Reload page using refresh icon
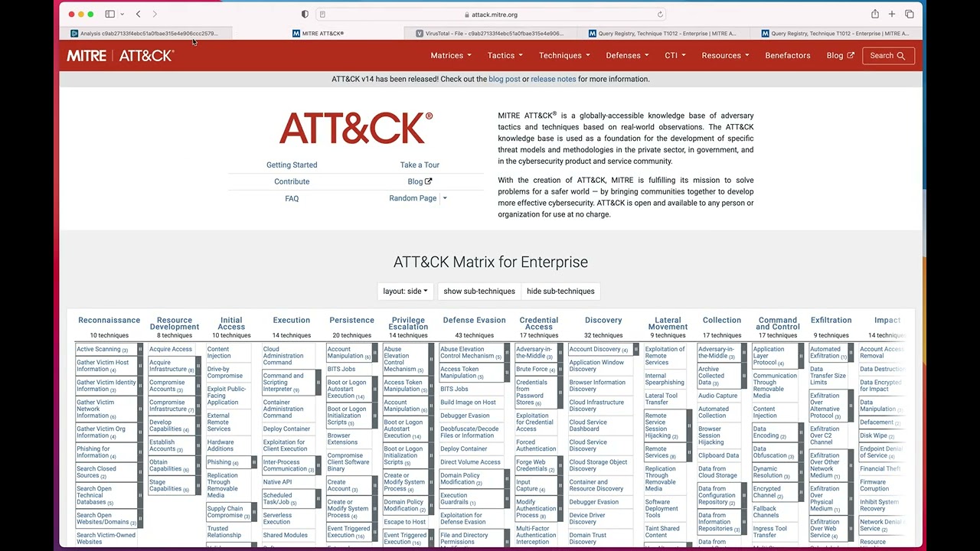This screenshot has width=980, height=551. [660, 14]
